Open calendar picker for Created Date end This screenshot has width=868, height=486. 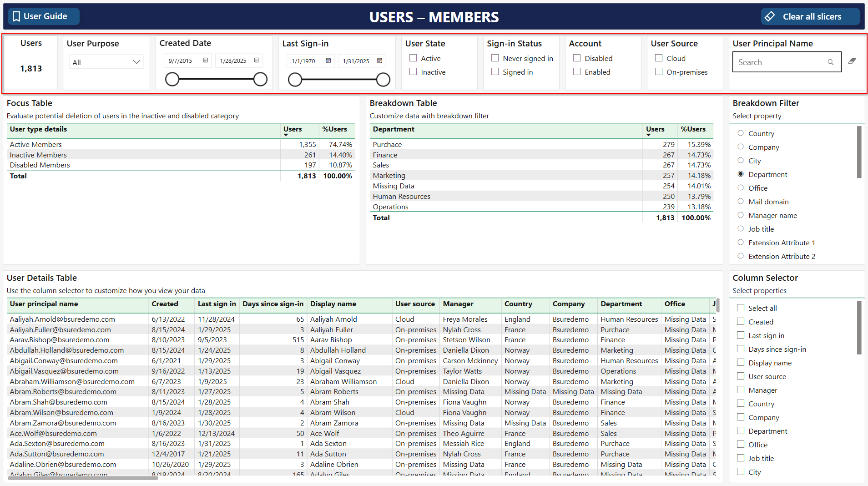tap(257, 61)
